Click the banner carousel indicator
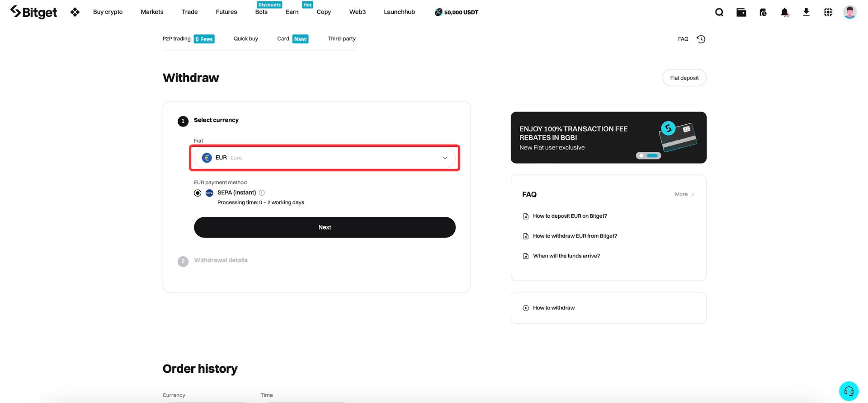 click(648, 155)
